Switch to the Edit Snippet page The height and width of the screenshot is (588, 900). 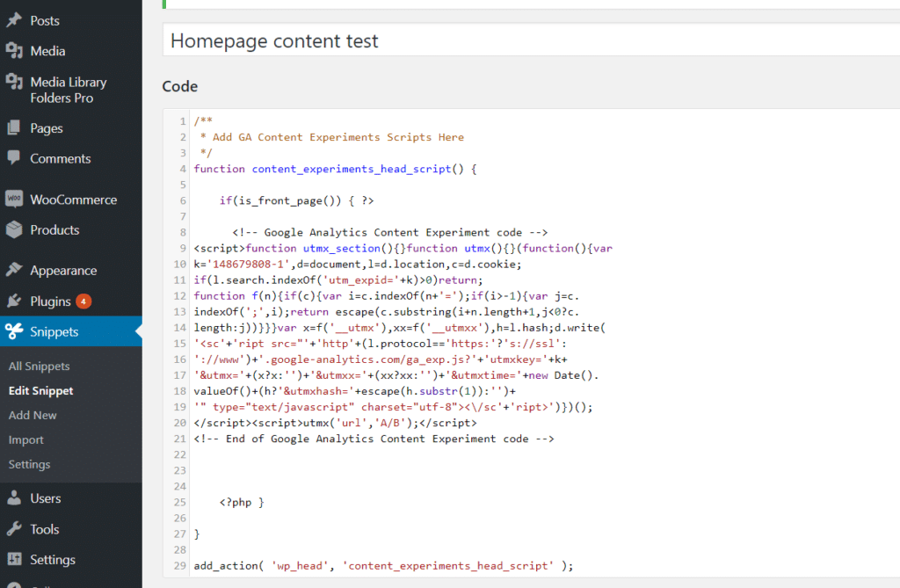click(39, 390)
